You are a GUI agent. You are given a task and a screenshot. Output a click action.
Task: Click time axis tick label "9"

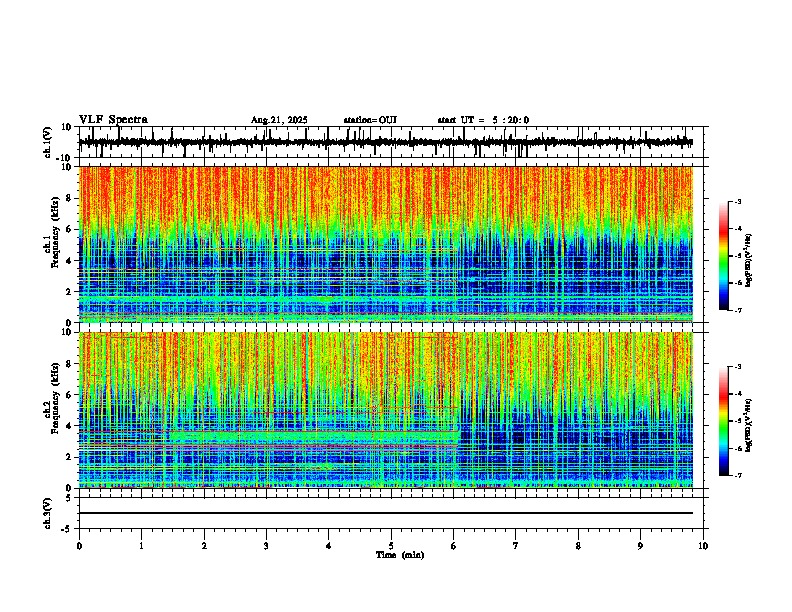(x=640, y=546)
